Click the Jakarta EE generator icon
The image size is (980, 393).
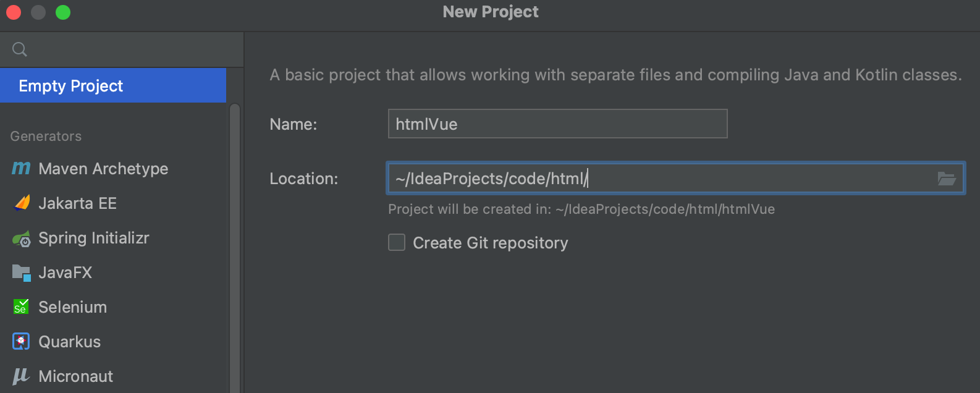click(20, 203)
